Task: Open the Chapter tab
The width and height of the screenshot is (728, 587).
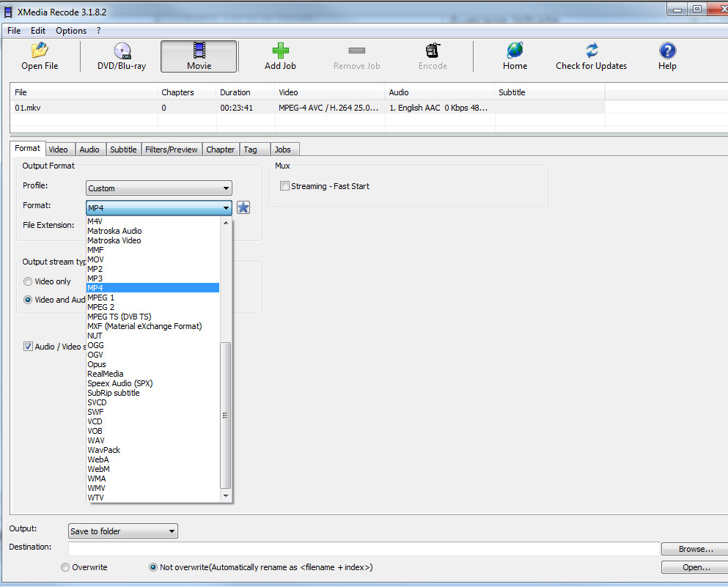Action: click(220, 149)
